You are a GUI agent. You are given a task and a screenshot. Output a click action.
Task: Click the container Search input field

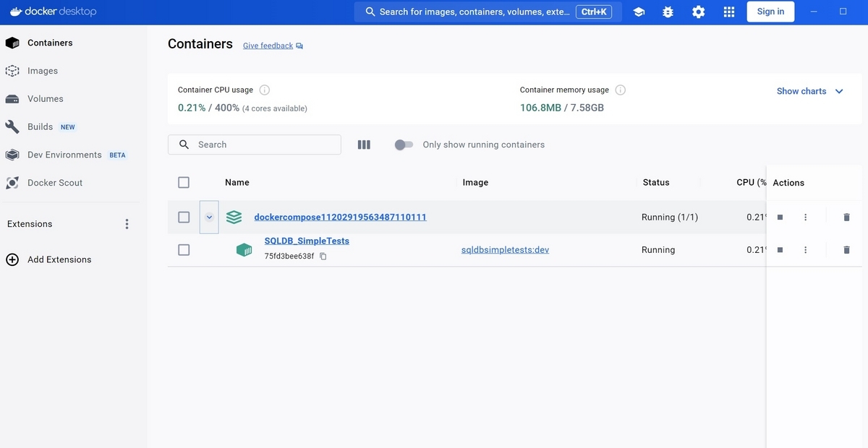point(255,145)
